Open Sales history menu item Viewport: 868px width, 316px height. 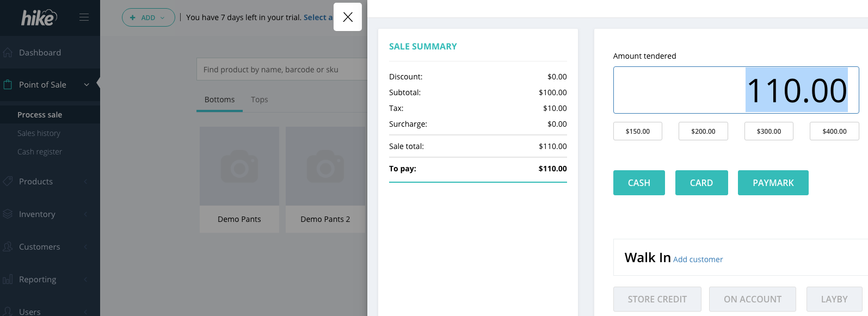click(x=39, y=133)
